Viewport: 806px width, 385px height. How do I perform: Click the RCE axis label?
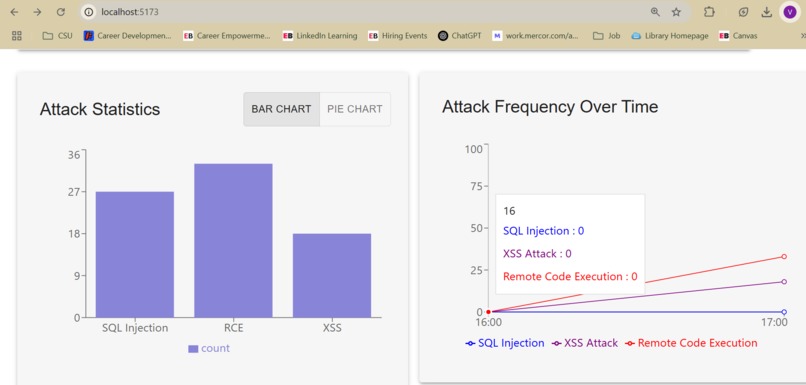pos(233,328)
